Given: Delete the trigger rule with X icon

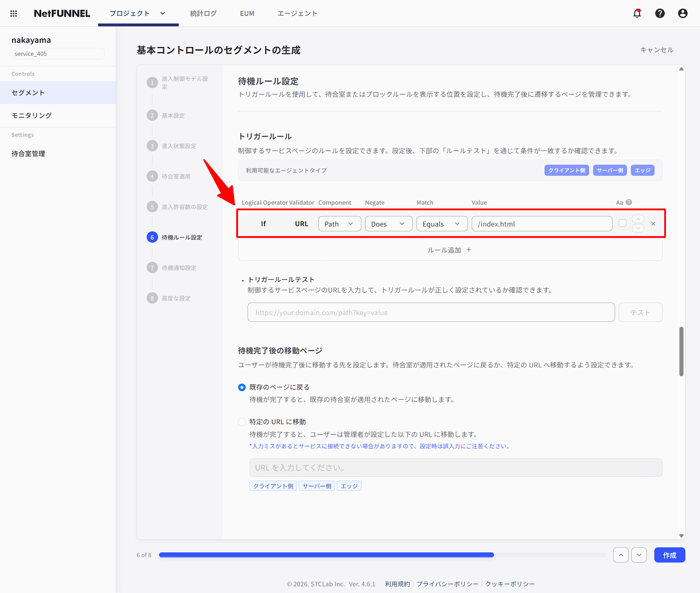Looking at the screenshot, I should [x=653, y=224].
